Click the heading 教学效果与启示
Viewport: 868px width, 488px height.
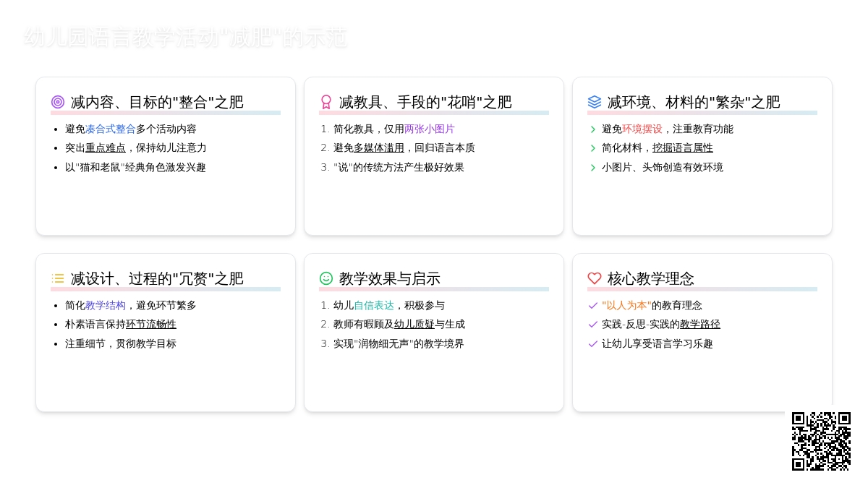click(389, 278)
